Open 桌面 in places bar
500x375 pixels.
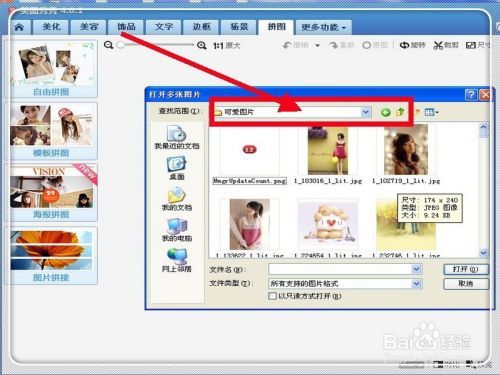[177, 168]
